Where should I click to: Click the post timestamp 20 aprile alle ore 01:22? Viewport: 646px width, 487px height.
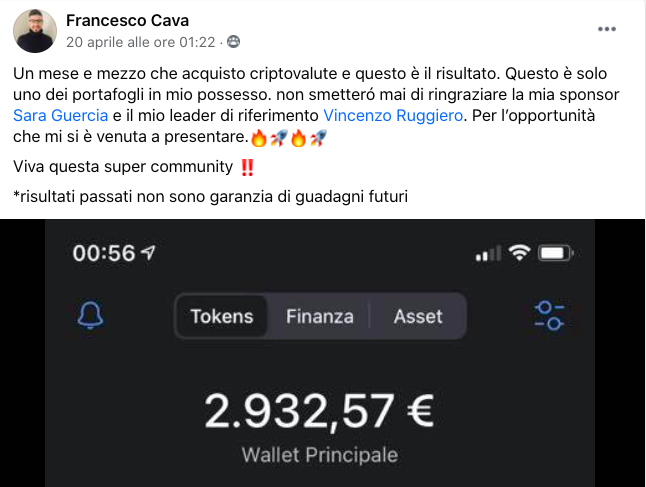pyautogui.click(x=140, y=42)
